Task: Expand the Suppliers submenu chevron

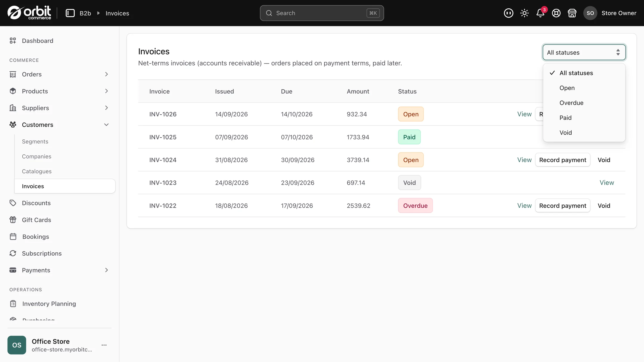Action: point(106,108)
